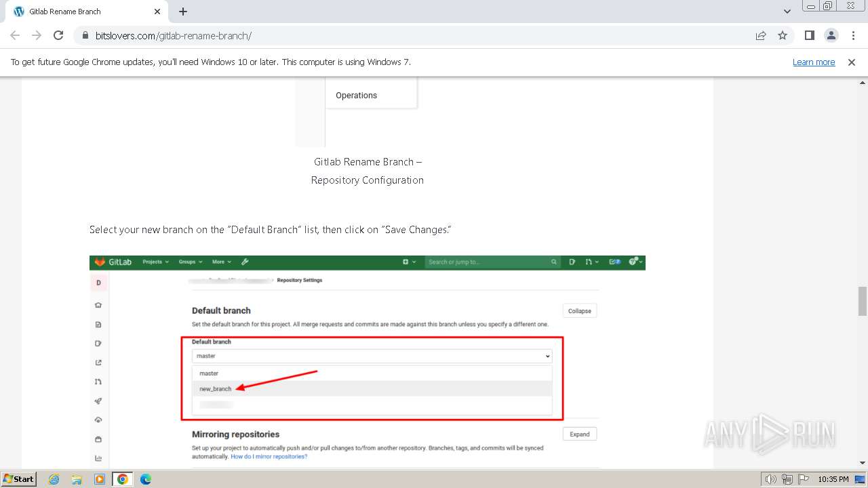This screenshot has width=868, height=488.
Task: Click the GitLab default branch screenshot image
Action: 368,361
